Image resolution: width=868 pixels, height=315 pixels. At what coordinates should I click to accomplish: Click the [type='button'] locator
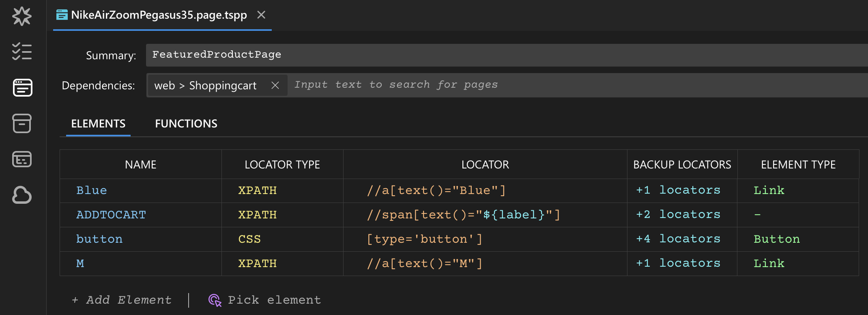(x=425, y=239)
